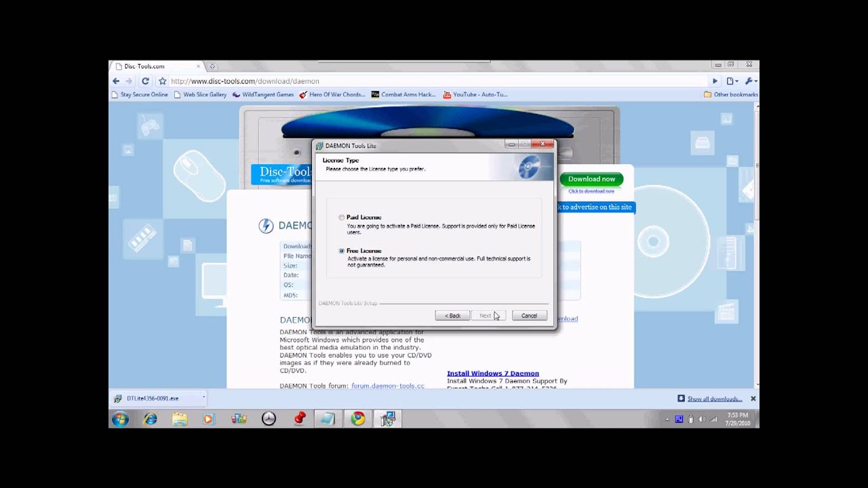Screen dimensions: 868x488
Task: Reload the current web page
Action: (x=145, y=81)
